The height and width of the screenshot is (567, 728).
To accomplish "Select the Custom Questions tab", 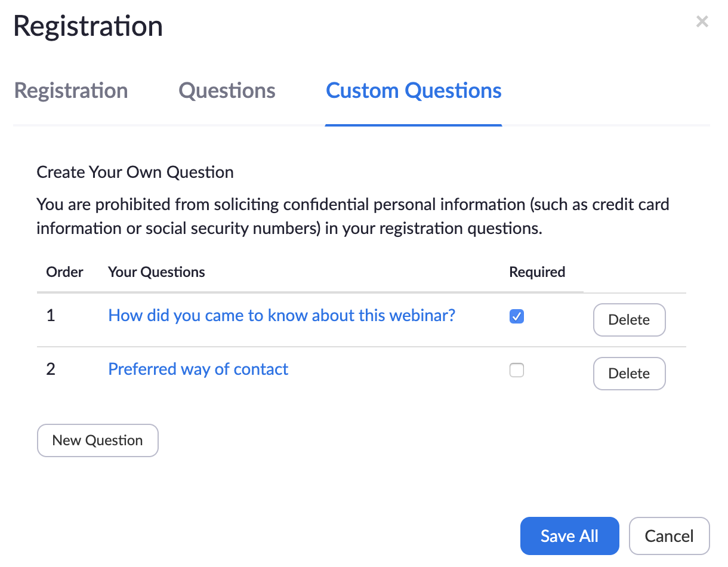I will pyautogui.click(x=414, y=91).
